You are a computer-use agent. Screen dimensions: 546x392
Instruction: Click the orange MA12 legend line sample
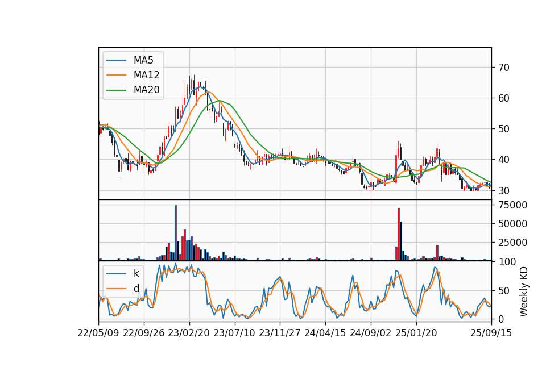116,75
